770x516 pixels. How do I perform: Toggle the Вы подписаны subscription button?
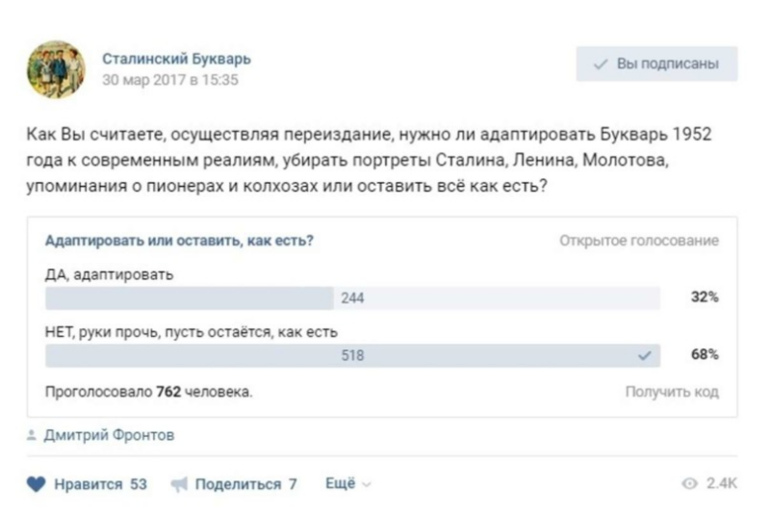click(x=656, y=64)
